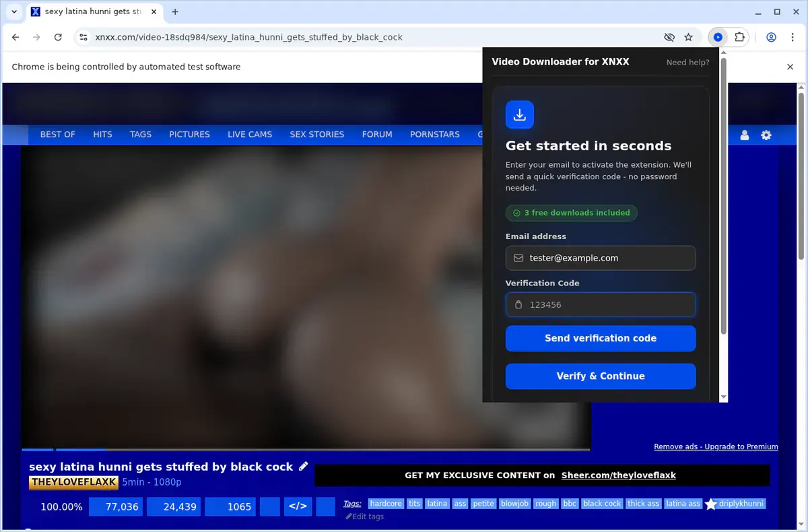The image size is (808, 532).
Task: Click the pencil edit title icon
Action: [304, 466]
